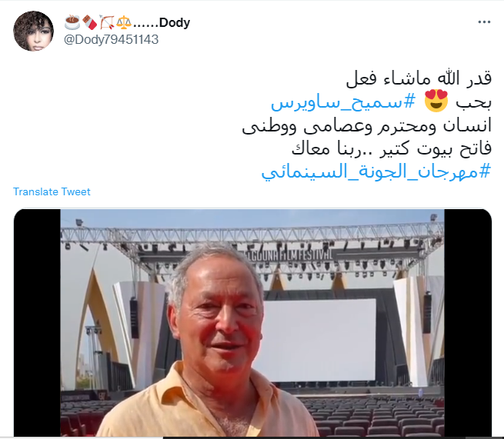Click the tweet line انسان ومحترم وعصامى ووطنى
The height and width of the screenshot is (439, 504).
coord(367,125)
